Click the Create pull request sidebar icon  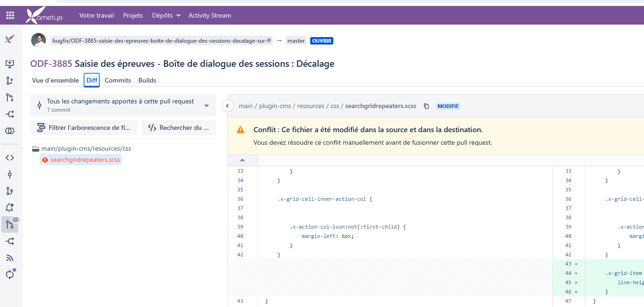[10, 97]
